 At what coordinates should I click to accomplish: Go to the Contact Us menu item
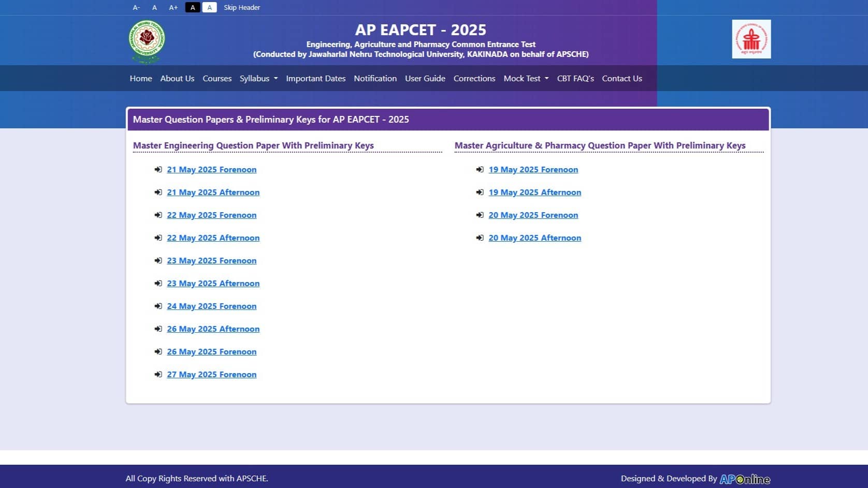(x=621, y=78)
